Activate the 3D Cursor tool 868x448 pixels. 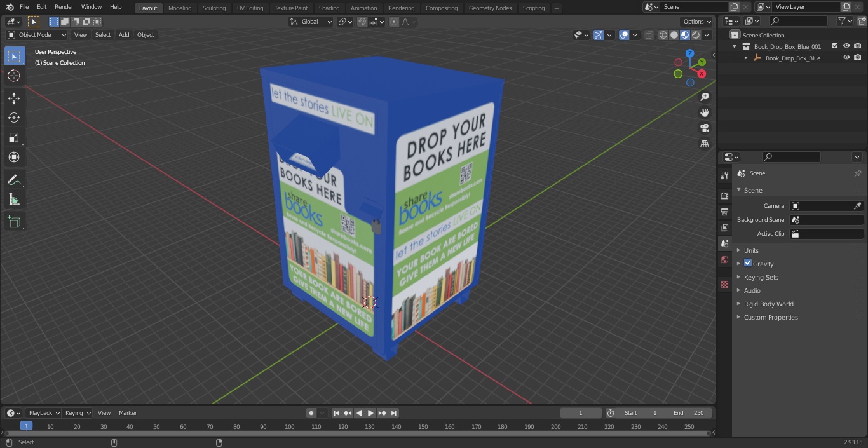pyautogui.click(x=14, y=76)
